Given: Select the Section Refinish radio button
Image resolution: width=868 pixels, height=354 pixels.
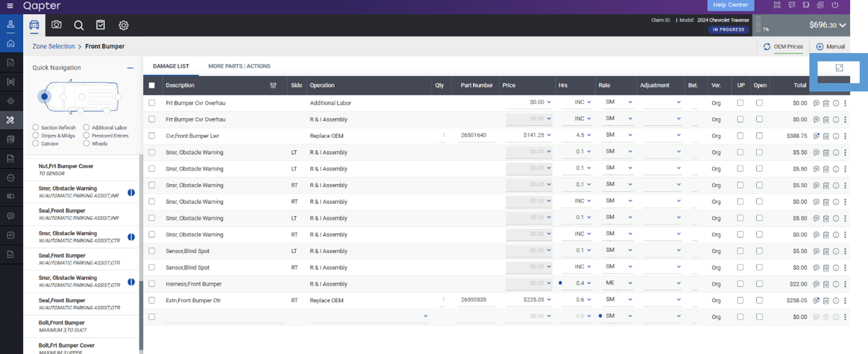Looking at the screenshot, I should pos(36,128).
